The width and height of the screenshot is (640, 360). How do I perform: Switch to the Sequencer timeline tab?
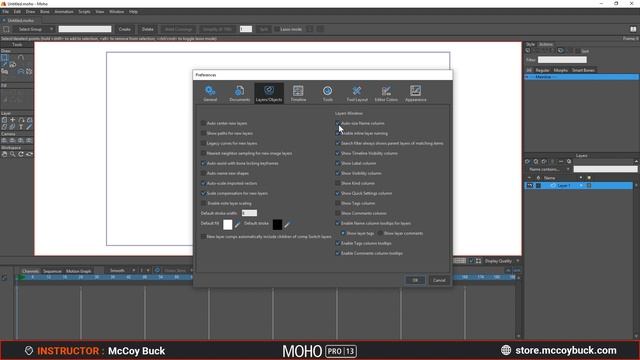click(52, 271)
